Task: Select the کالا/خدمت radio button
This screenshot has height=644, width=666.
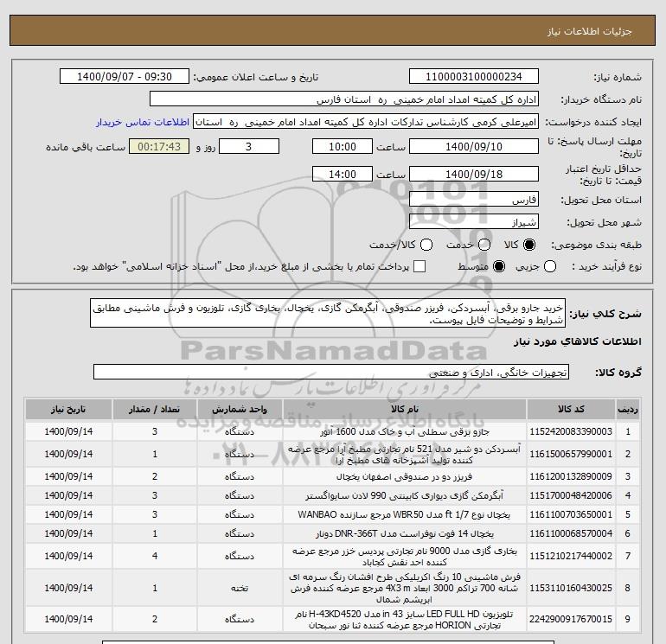Action: (x=426, y=245)
